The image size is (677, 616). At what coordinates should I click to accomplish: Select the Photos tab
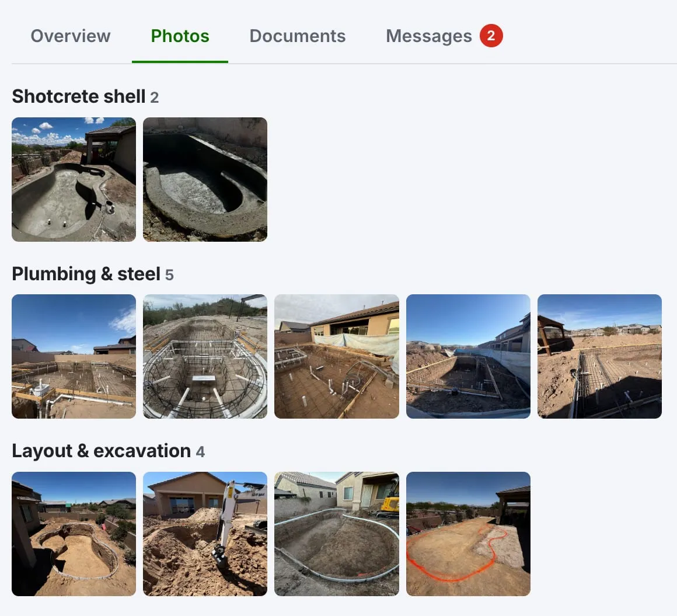point(180,36)
